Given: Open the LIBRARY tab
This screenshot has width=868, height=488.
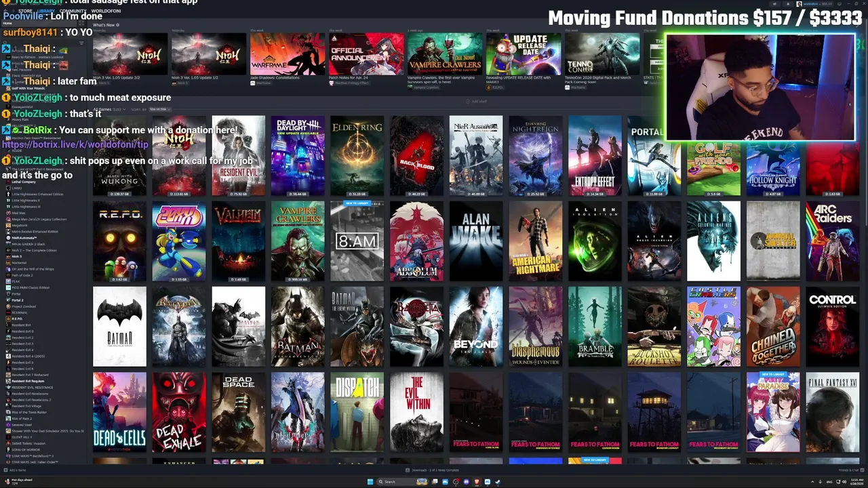Looking at the screenshot, I should coord(46,11).
